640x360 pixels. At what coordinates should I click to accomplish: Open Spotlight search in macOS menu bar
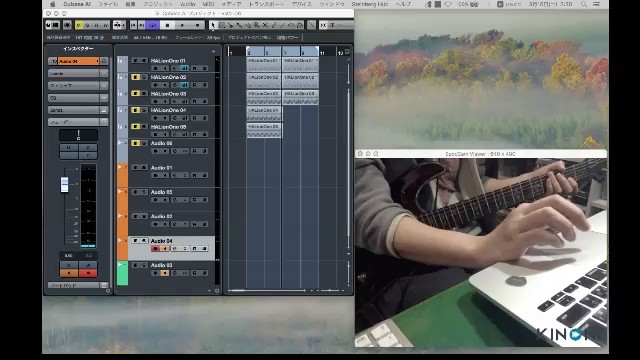coord(584,4)
